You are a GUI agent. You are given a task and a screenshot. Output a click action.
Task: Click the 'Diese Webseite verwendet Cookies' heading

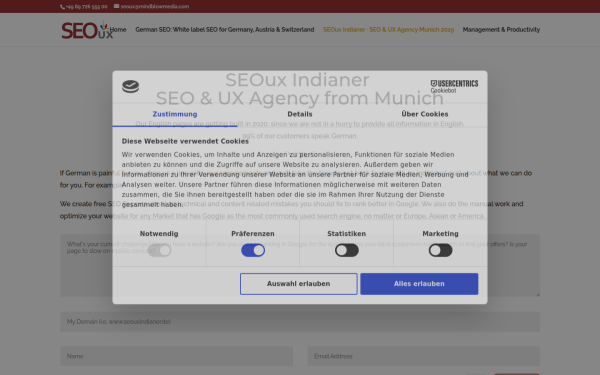[x=185, y=141]
